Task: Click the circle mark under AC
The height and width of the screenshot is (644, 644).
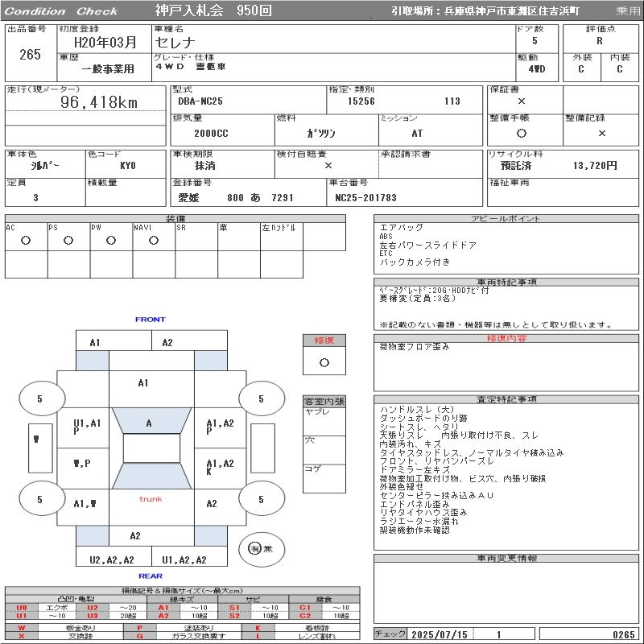Action: click(26, 240)
